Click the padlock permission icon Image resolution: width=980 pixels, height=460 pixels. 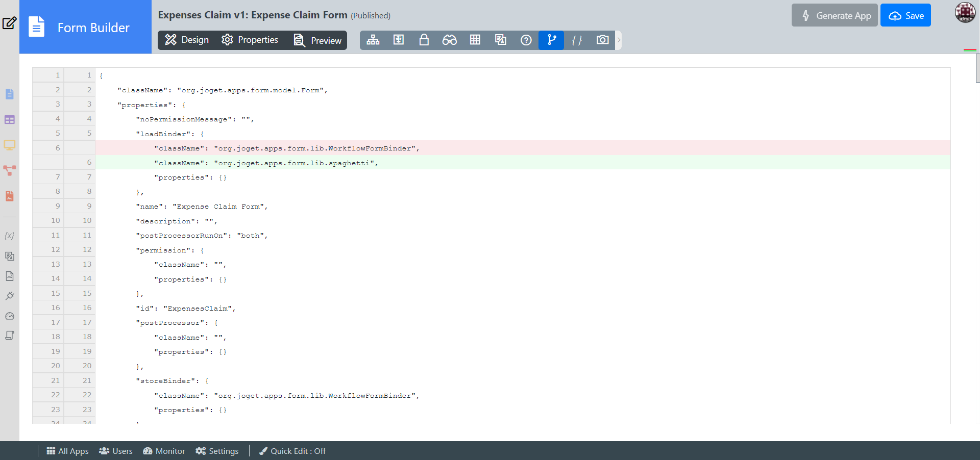pos(424,40)
